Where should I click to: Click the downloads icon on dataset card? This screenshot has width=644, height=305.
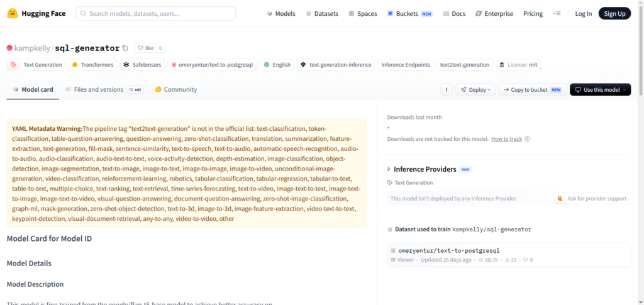508,260
